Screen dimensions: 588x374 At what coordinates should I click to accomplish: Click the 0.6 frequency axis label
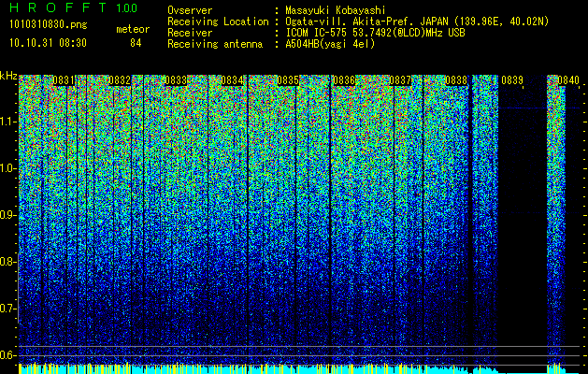[x=7, y=355]
